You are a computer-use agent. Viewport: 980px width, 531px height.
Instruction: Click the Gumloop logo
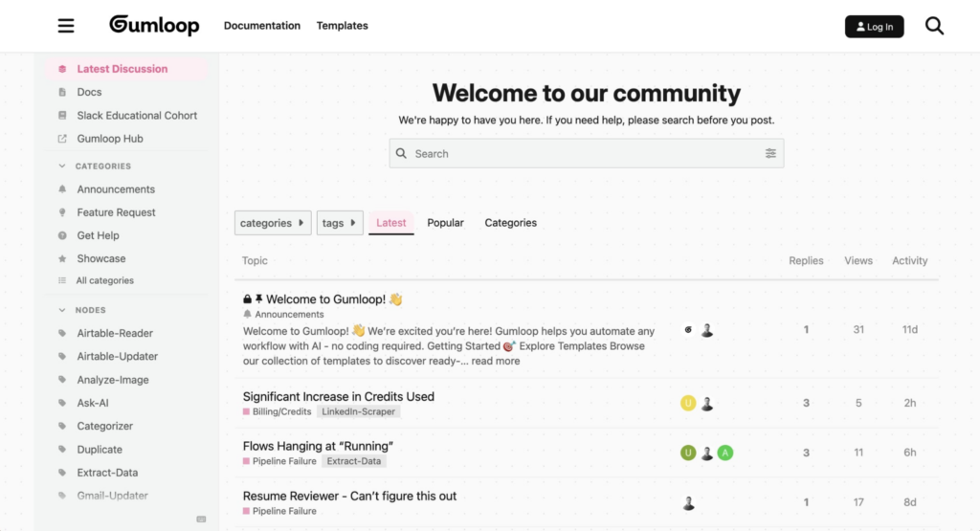point(154,25)
